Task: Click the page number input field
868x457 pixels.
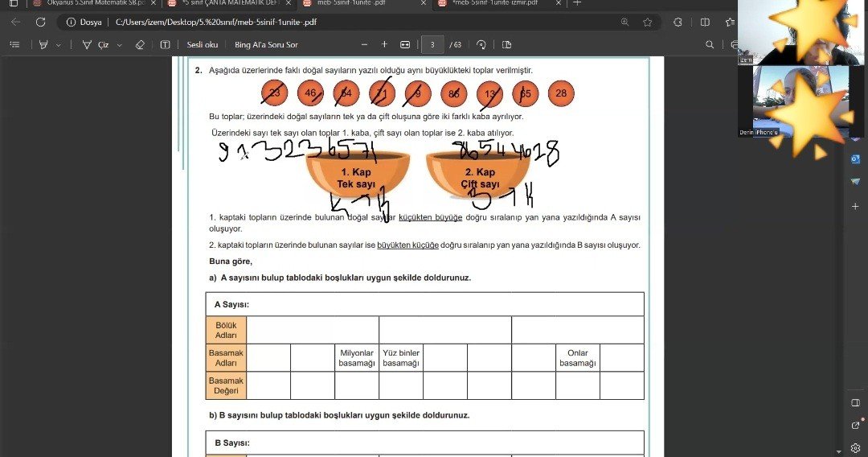Action: pos(433,45)
